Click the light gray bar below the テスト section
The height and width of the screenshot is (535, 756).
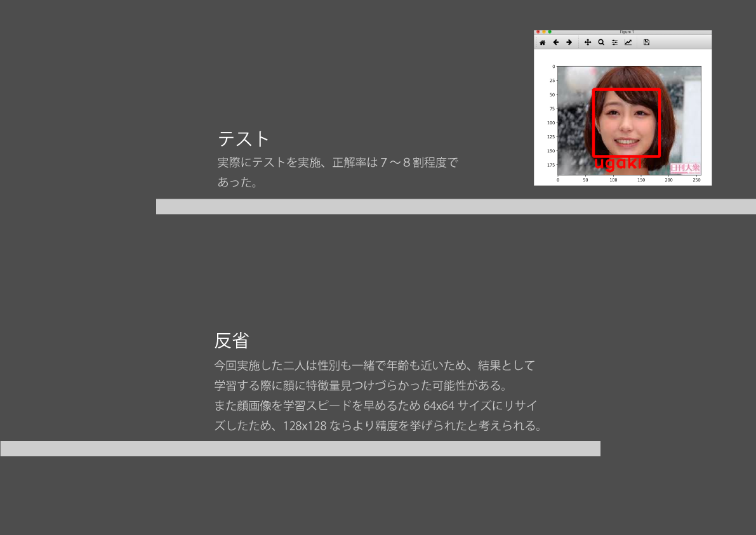tap(456, 207)
